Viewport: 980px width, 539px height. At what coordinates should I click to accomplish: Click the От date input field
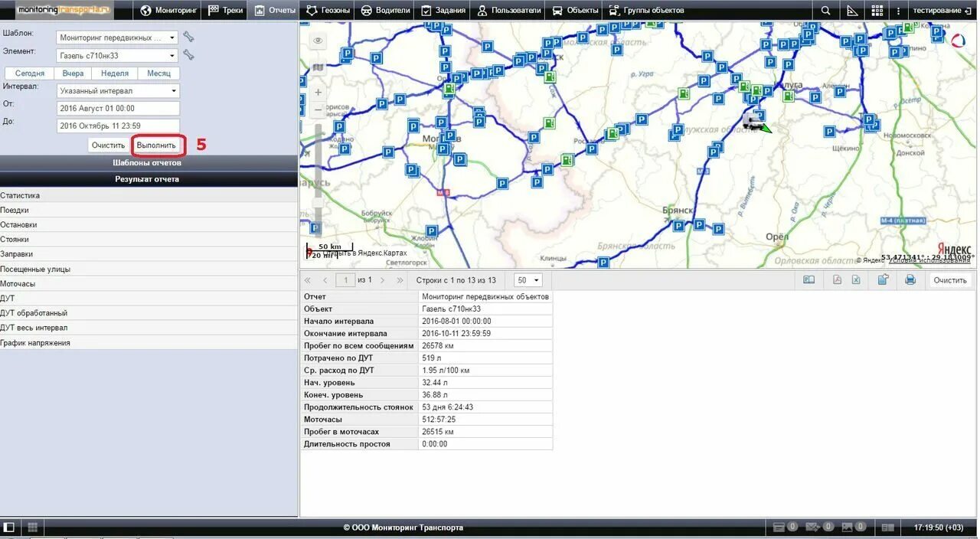click(x=118, y=109)
